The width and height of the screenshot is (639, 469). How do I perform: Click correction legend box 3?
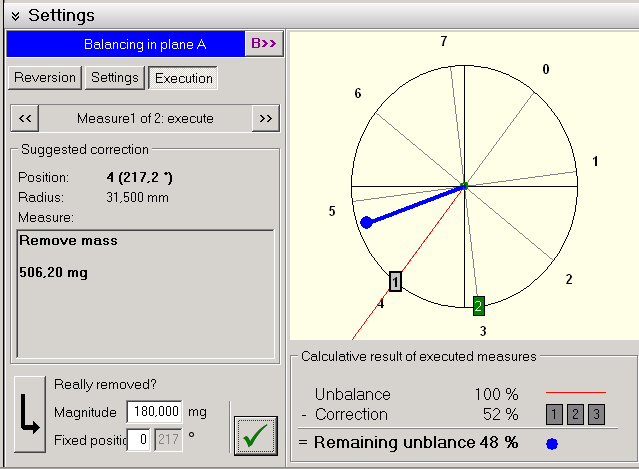click(596, 414)
